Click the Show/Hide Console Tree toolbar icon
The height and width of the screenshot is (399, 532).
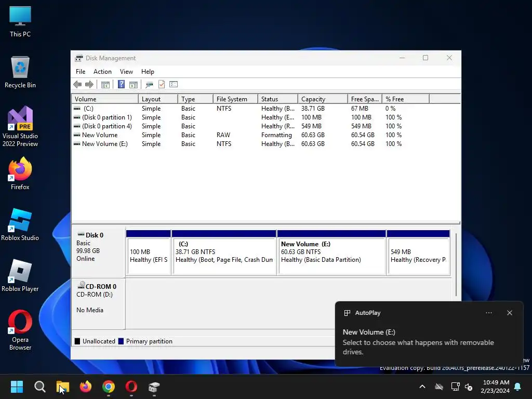(105, 85)
